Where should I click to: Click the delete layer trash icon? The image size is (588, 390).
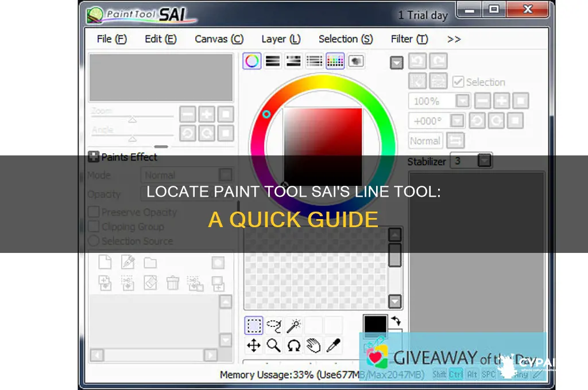(x=172, y=283)
